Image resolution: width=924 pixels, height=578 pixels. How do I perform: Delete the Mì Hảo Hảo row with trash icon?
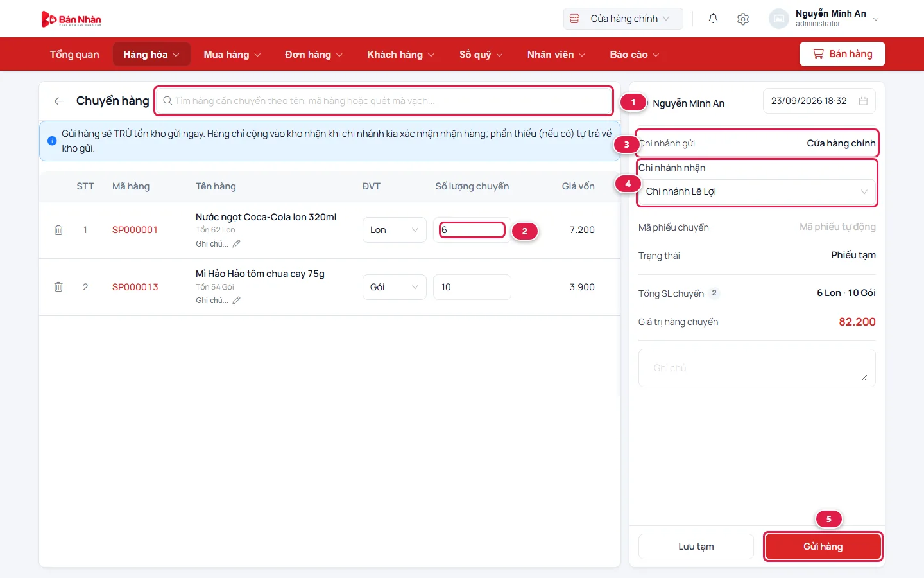58,286
